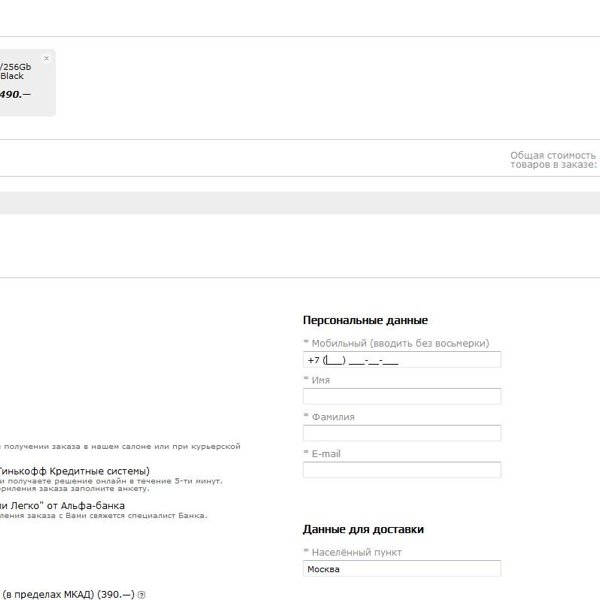Edit the Населённый пункт field showing Москва
This screenshot has height=600, width=600.
[x=402, y=569]
